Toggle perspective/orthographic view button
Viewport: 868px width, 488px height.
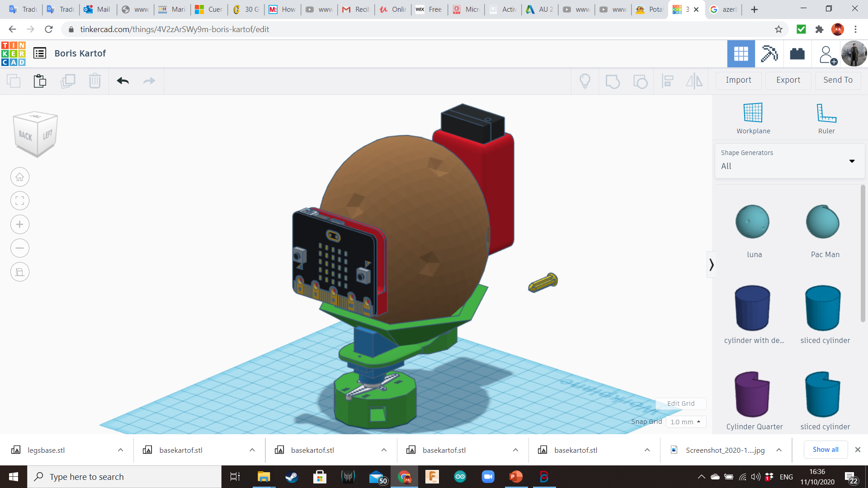(20, 272)
